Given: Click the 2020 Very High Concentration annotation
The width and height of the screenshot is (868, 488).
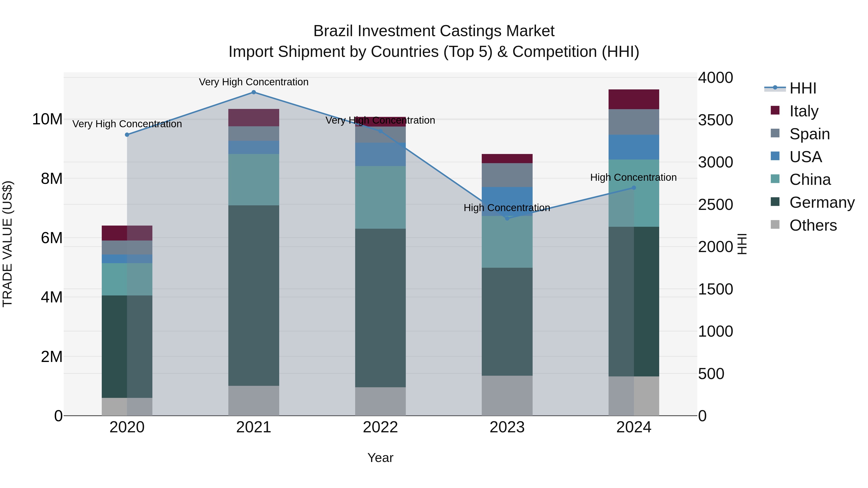Looking at the screenshot, I should coord(127,124).
